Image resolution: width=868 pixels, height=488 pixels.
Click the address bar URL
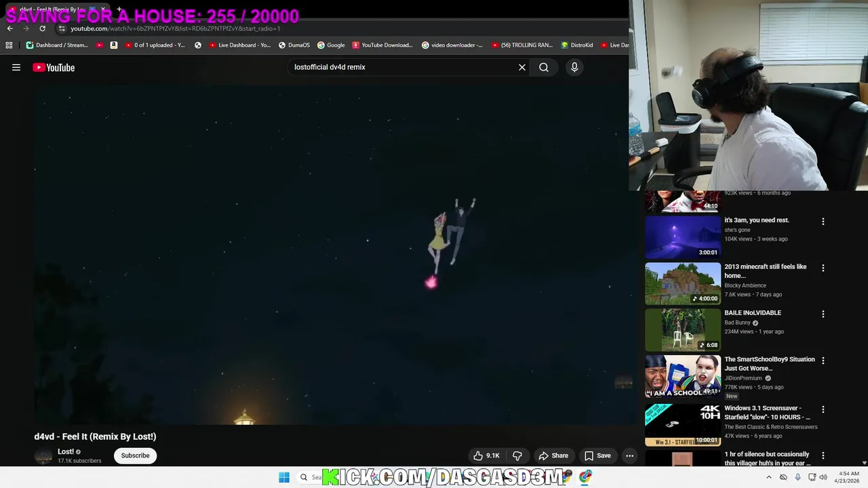click(x=175, y=28)
